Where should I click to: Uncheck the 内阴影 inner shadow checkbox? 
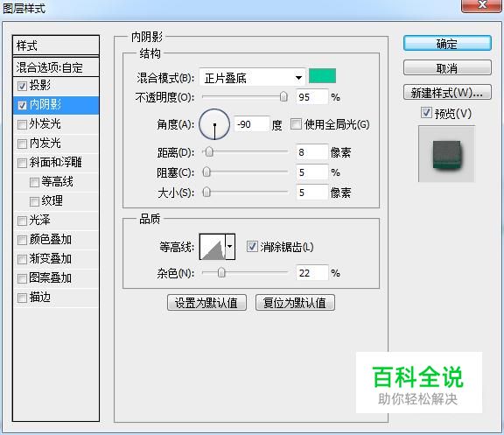tap(22, 105)
